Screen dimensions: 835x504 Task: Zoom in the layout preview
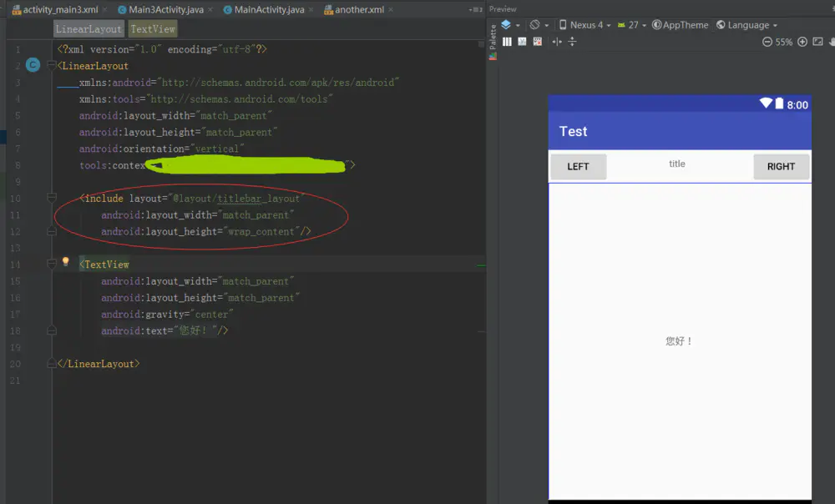[x=802, y=42]
